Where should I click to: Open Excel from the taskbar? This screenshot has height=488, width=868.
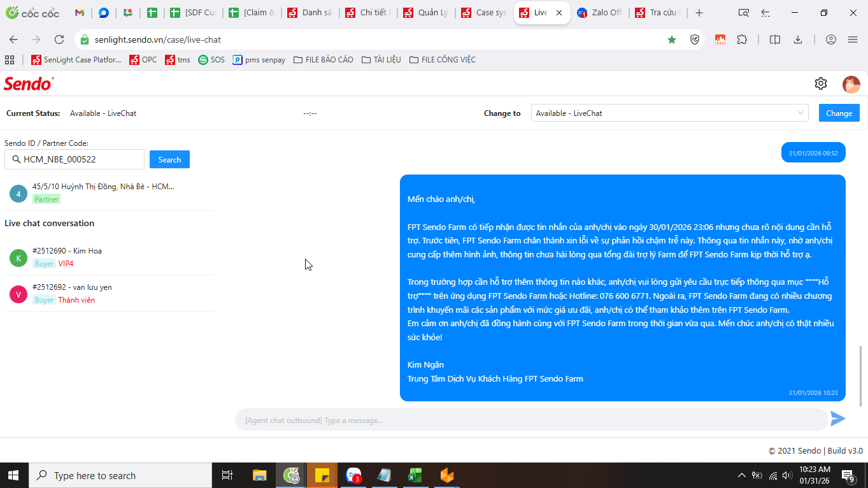pos(415,475)
